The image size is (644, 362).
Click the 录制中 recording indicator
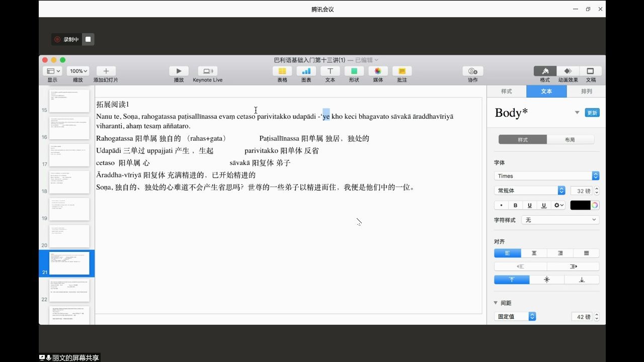[x=67, y=39]
